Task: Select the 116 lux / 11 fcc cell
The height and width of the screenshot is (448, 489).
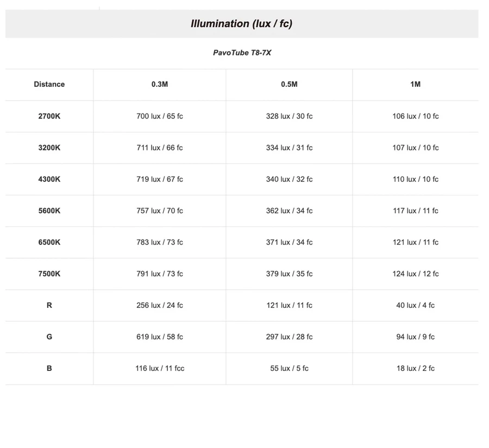Action: point(160,368)
